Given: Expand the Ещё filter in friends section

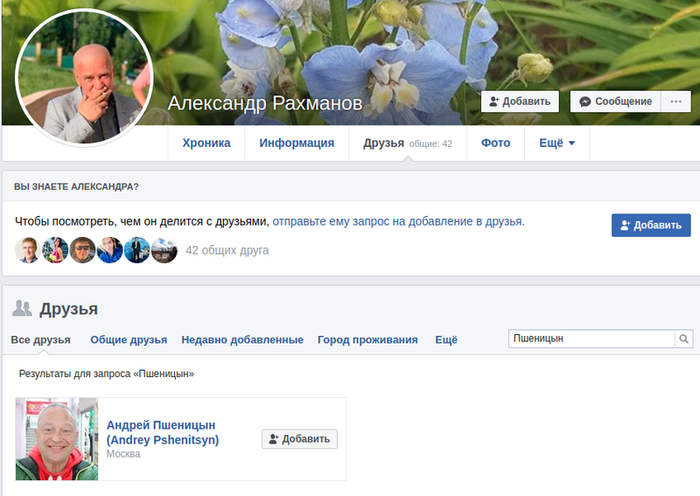Looking at the screenshot, I should click(446, 340).
